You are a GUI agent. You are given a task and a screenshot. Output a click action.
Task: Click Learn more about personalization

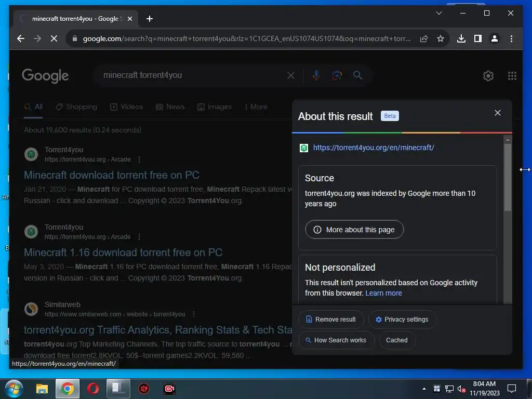pyautogui.click(x=384, y=293)
